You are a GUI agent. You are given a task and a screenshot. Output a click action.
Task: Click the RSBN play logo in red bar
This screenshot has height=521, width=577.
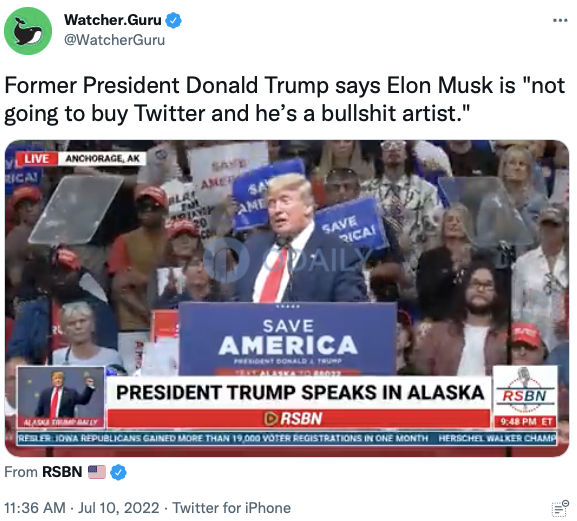point(293,418)
